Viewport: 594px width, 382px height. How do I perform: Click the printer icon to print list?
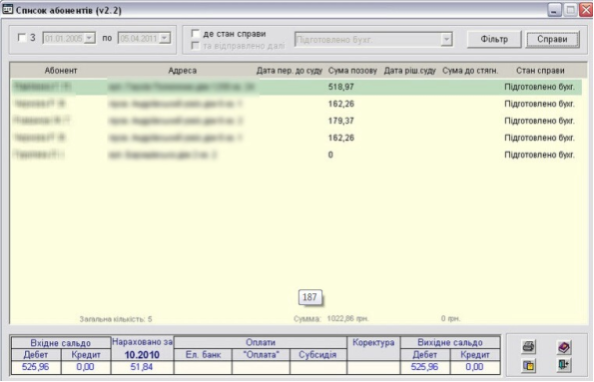(528, 346)
